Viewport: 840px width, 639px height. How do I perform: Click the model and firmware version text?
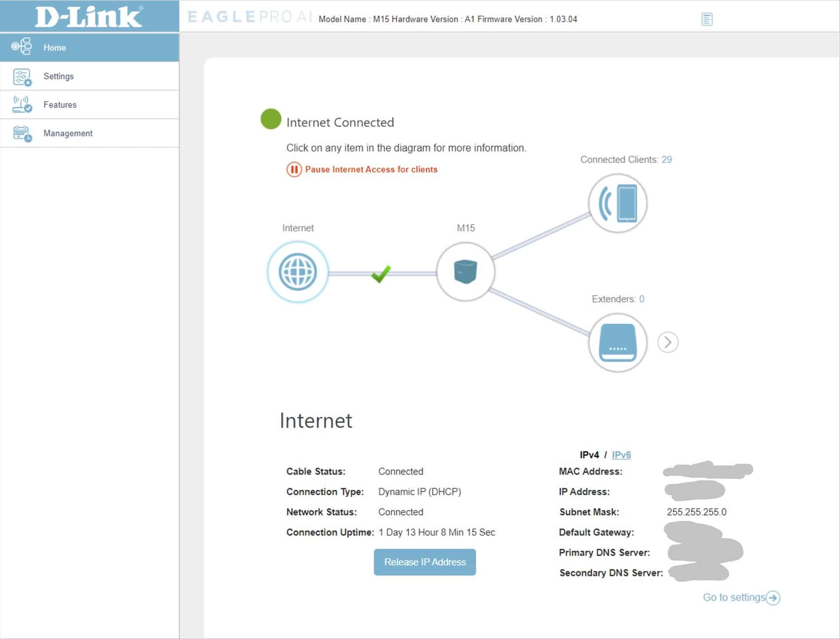coord(448,19)
